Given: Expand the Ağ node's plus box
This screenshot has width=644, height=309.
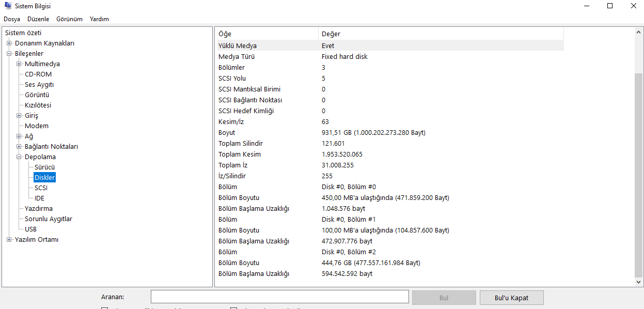Looking at the screenshot, I should [x=19, y=136].
